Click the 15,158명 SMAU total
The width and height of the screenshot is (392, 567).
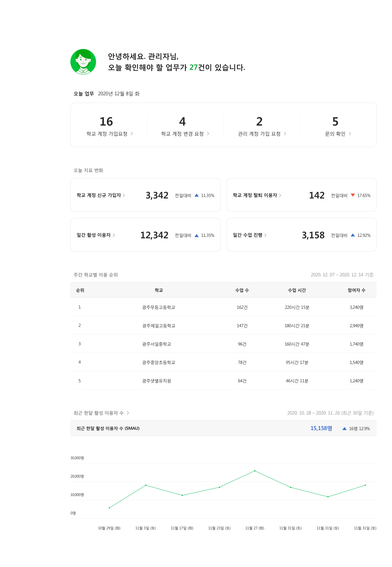(321, 428)
